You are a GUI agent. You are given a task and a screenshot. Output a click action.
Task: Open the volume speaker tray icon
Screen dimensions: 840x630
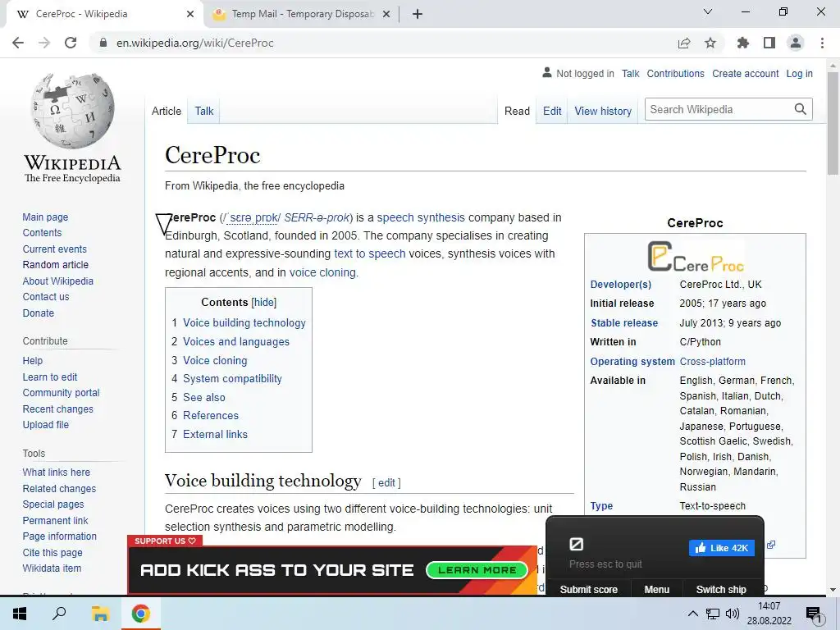[732, 614]
